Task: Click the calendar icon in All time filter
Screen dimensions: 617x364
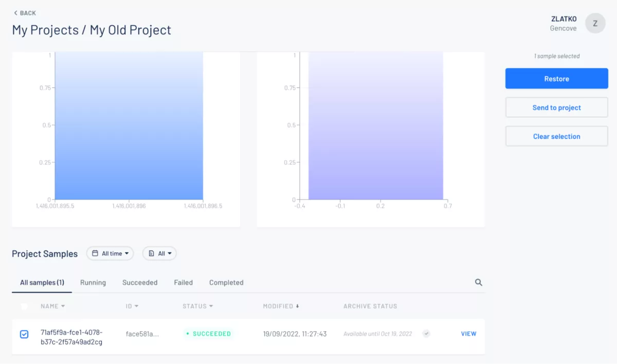Action: [x=95, y=253]
